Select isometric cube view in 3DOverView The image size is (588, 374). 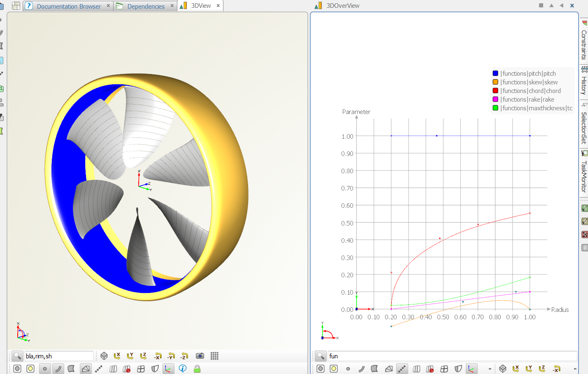(x=503, y=369)
